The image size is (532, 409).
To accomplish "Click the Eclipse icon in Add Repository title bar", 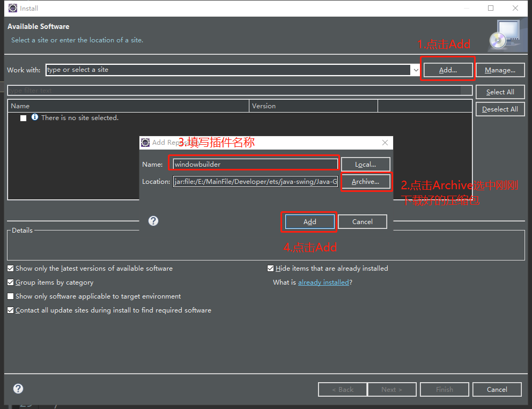I will (x=145, y=143).
